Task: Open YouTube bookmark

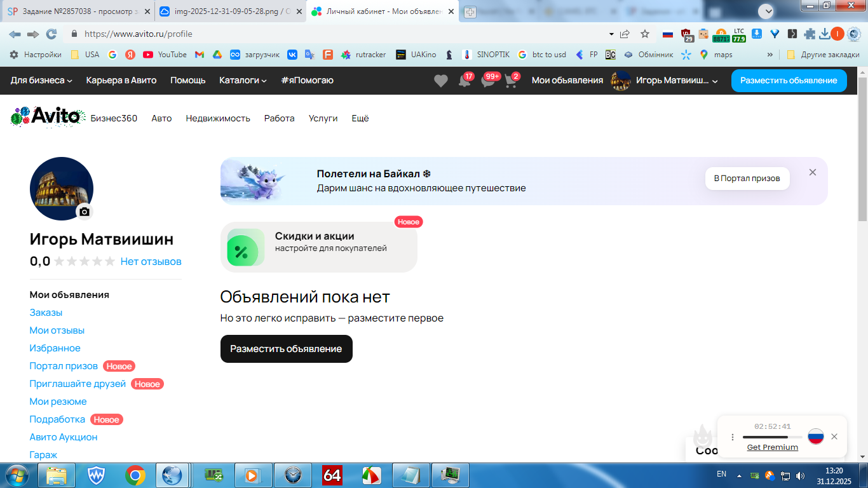Action: pyautogui.click(x=165, y=55)
